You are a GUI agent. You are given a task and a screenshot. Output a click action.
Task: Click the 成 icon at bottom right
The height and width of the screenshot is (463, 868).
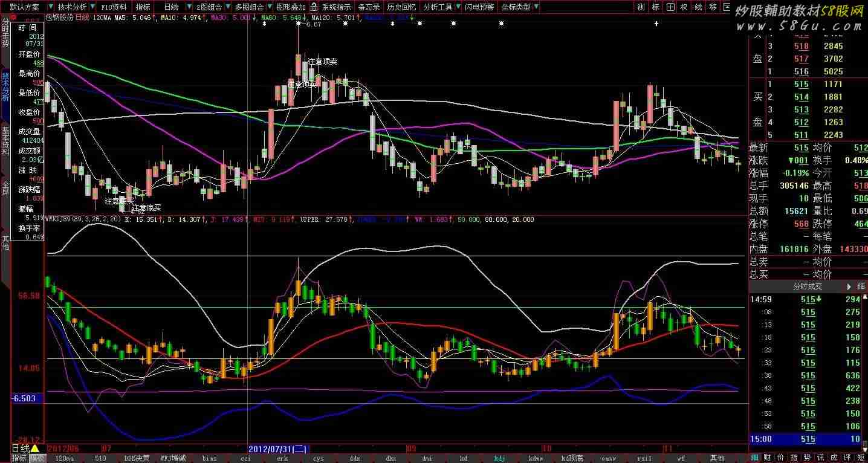point(834,458)
